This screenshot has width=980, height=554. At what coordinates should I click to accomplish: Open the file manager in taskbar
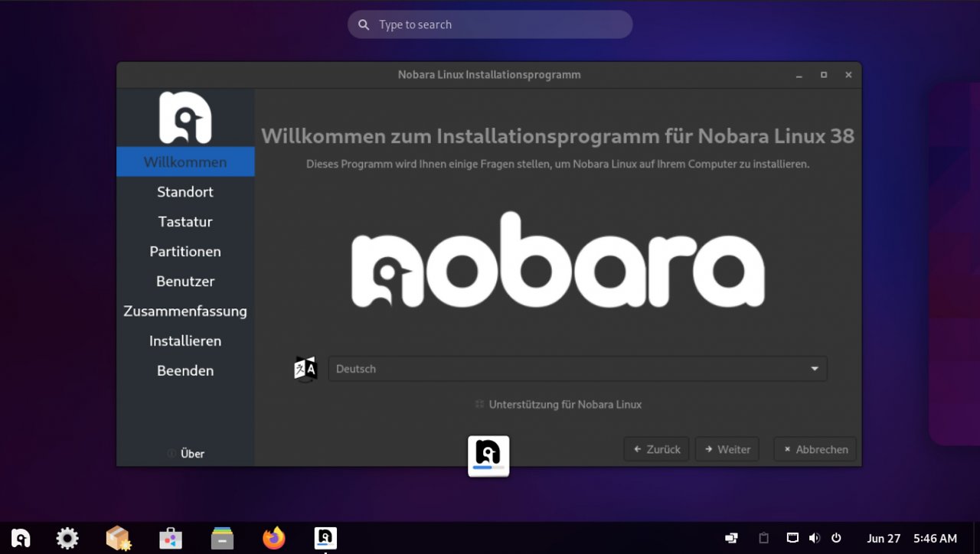coord(223,539)
